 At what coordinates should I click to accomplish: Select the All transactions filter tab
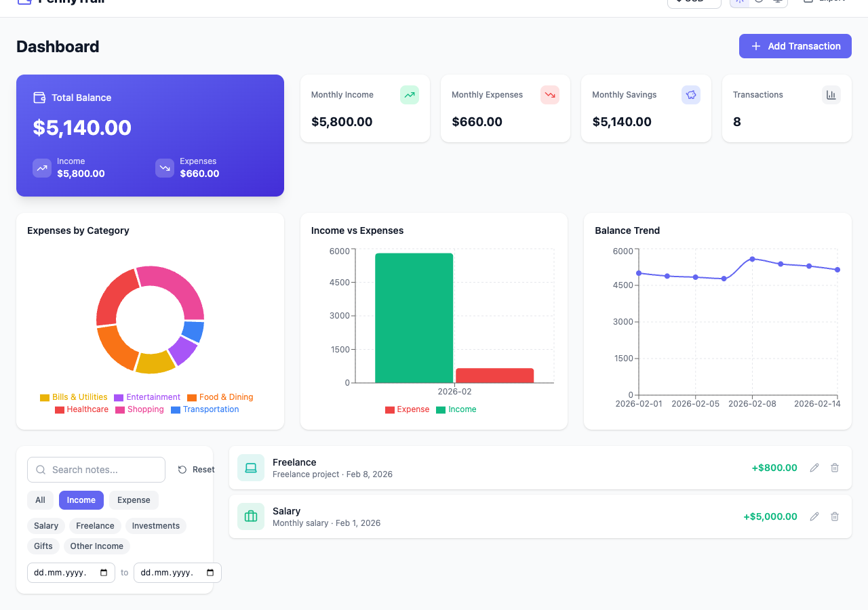tap(40, 500)
